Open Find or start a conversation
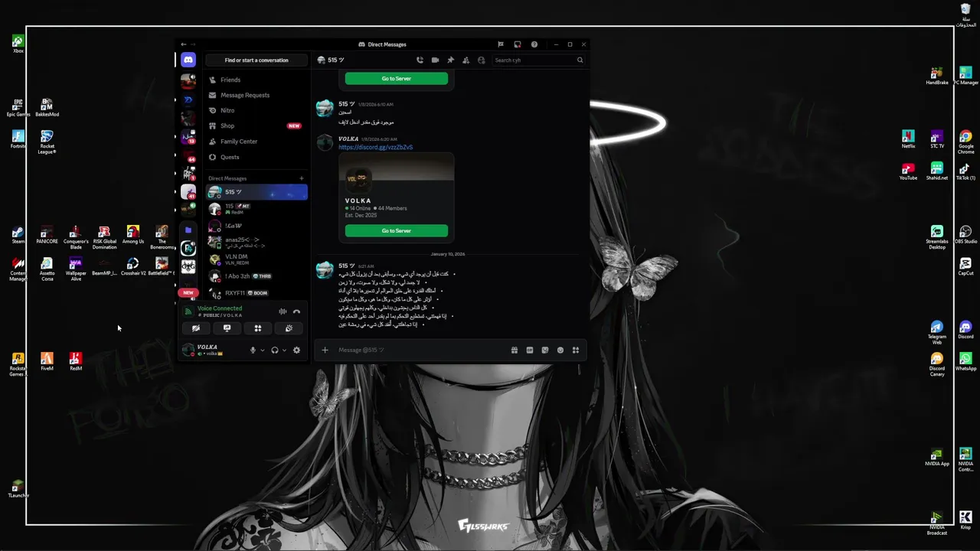Viewport: 980px width, 551px height. tap(256, 60)
